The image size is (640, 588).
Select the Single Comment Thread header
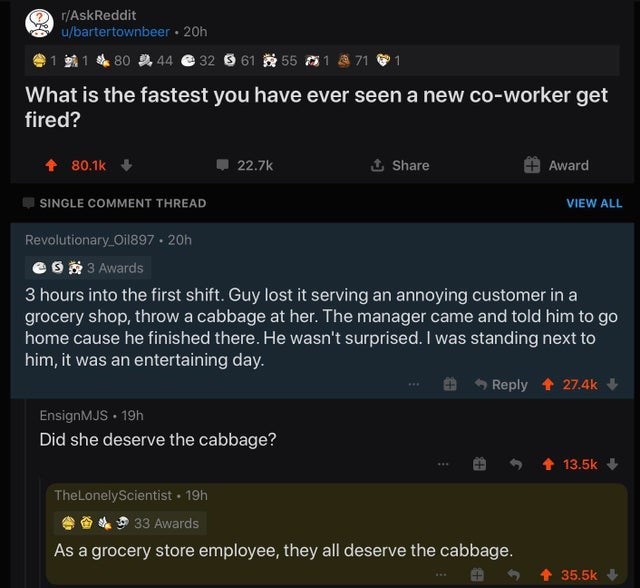pyautogui.click(x=122, y=203)
